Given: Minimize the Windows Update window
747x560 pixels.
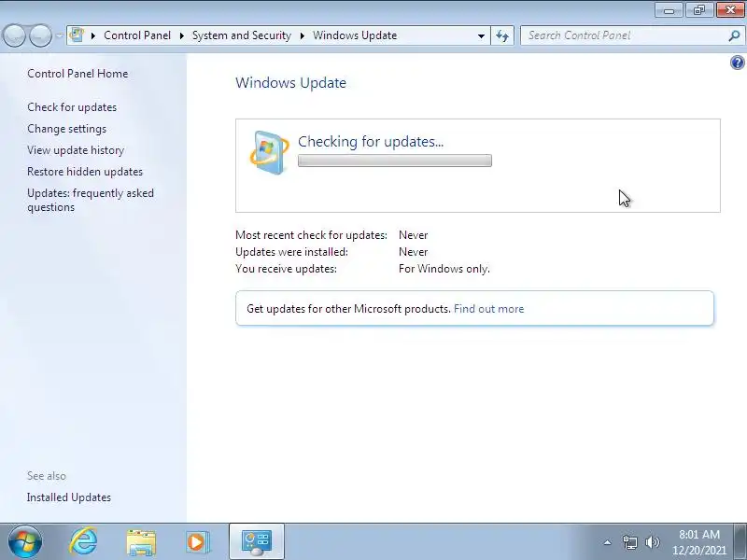Looking at the screenshot, I should (x=669, y=9).
